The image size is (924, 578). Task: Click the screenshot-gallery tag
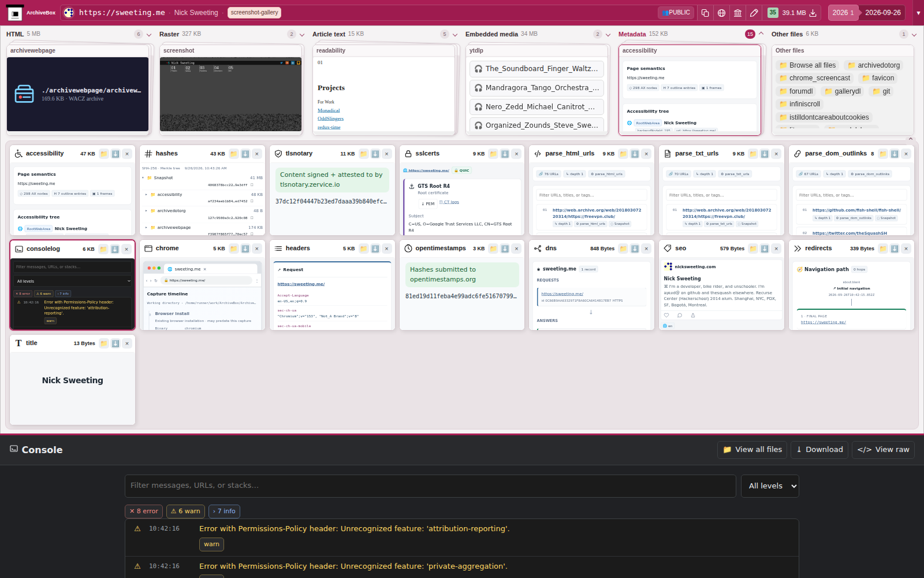254,13
